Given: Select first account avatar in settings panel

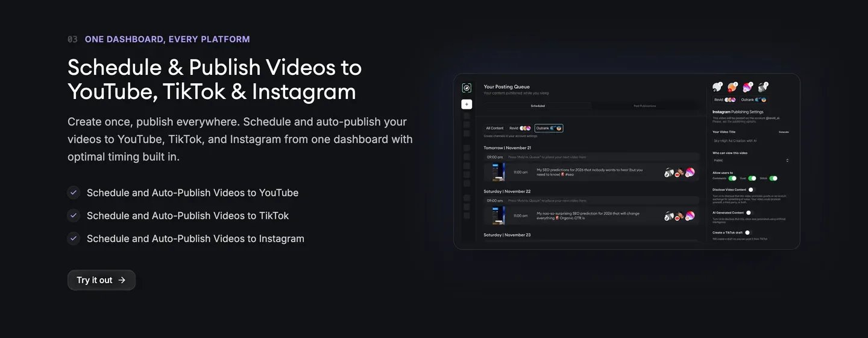Looking at the screenshot, I should point(717,88).
